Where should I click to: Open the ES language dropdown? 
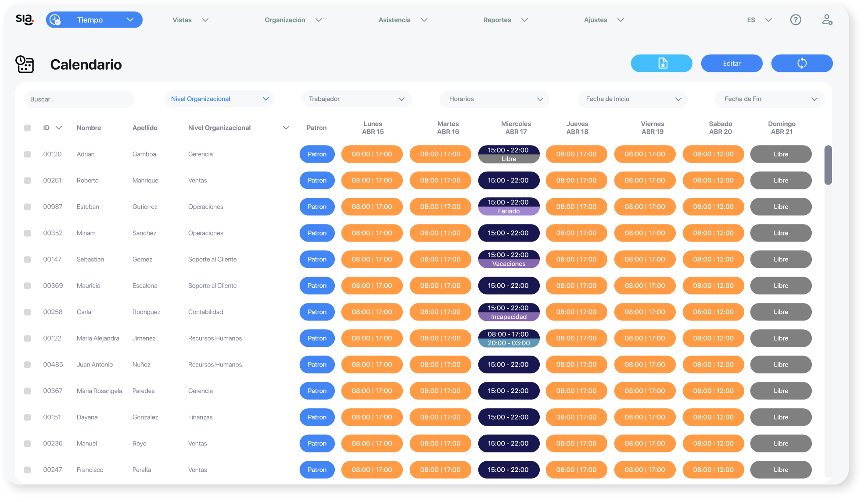pyautogui.click(x=759, y=20)
